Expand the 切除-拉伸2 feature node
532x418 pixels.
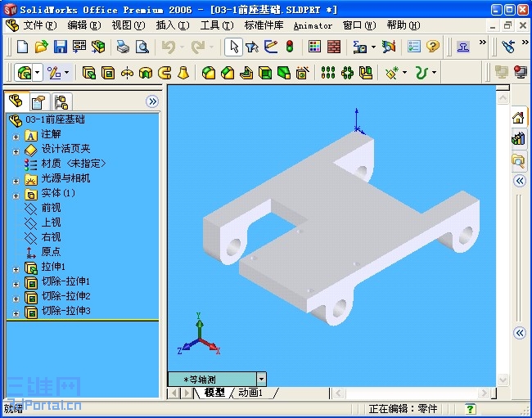click(16, 299)
